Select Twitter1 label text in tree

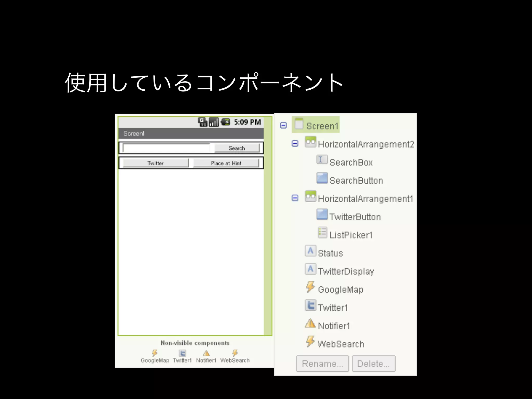(x=333, y=308)
